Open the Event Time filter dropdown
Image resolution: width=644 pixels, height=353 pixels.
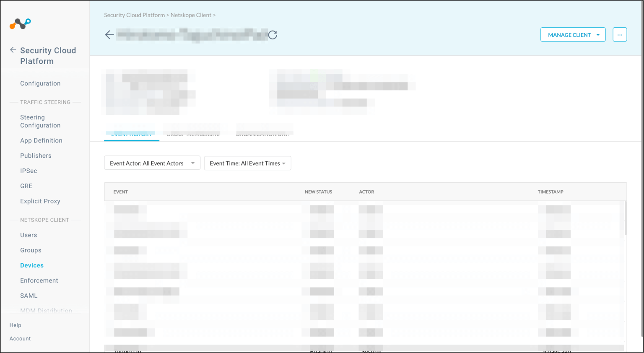click(247, 163)
